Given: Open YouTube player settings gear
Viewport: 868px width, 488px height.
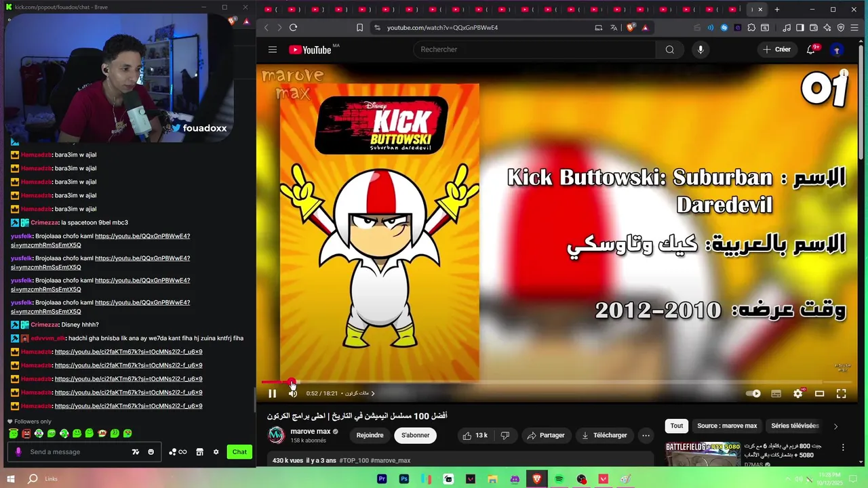Looking at the screenshot, I should (x=797, y=393).
